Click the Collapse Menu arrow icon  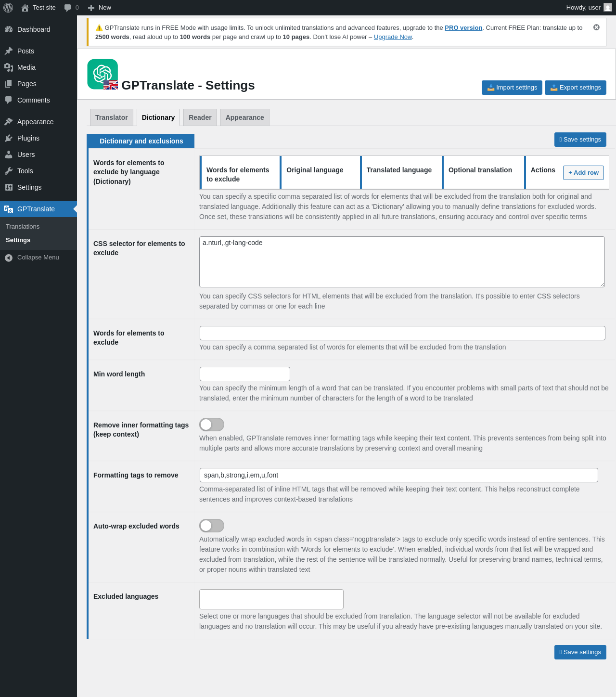click(9, 258)
